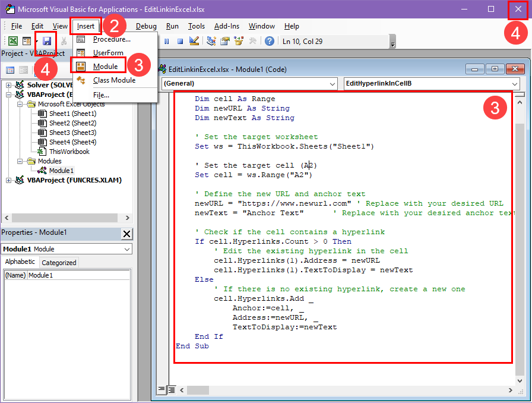Screen dimensions: 532x403
Task: Open the Run menu
Action: [x=172, y=26]
